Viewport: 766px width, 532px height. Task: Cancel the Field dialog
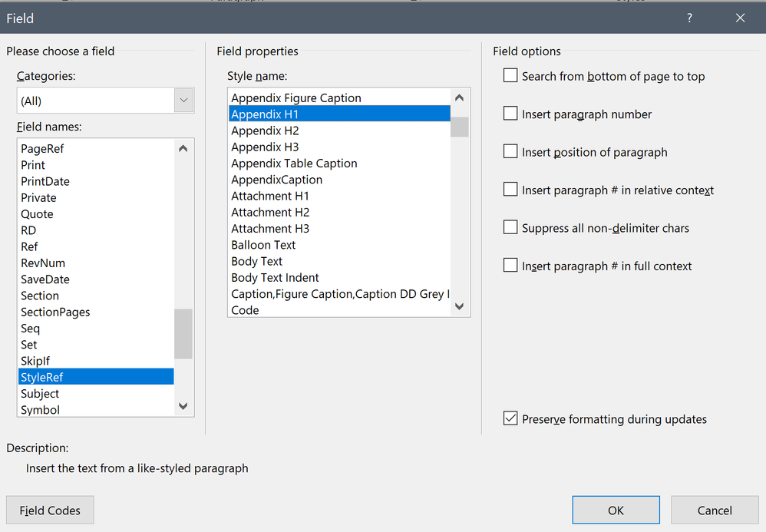pyautogui.click(x=714, y=511)
